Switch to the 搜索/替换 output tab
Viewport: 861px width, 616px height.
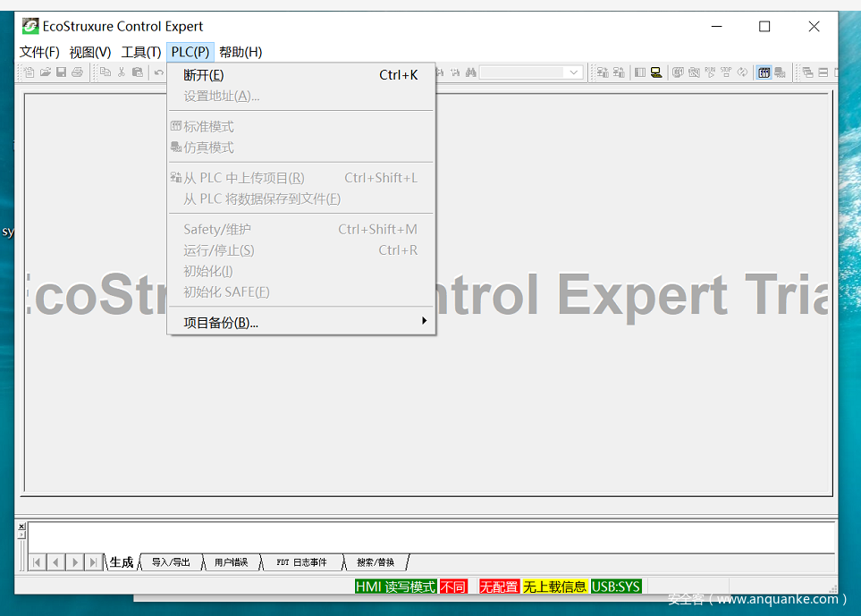(x=376, y=562)
